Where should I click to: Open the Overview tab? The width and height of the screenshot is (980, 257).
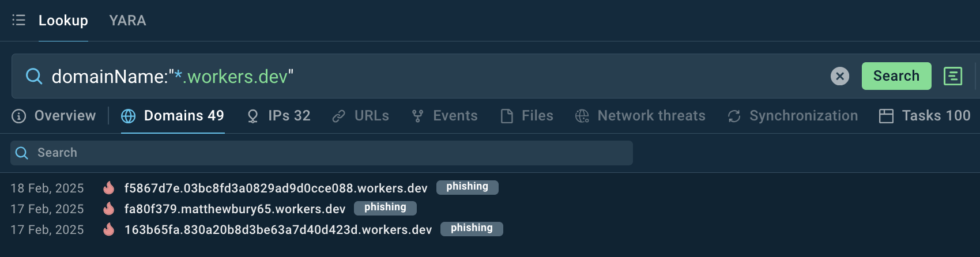54,116
